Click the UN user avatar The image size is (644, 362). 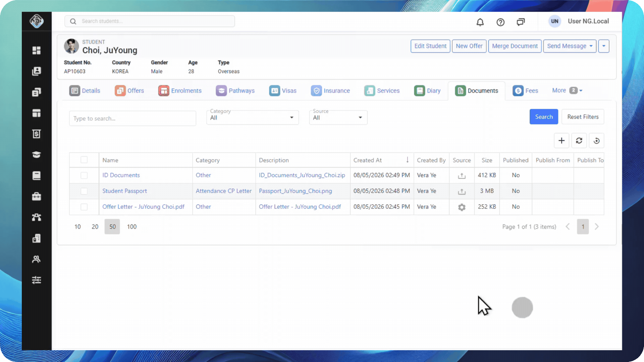555,21
